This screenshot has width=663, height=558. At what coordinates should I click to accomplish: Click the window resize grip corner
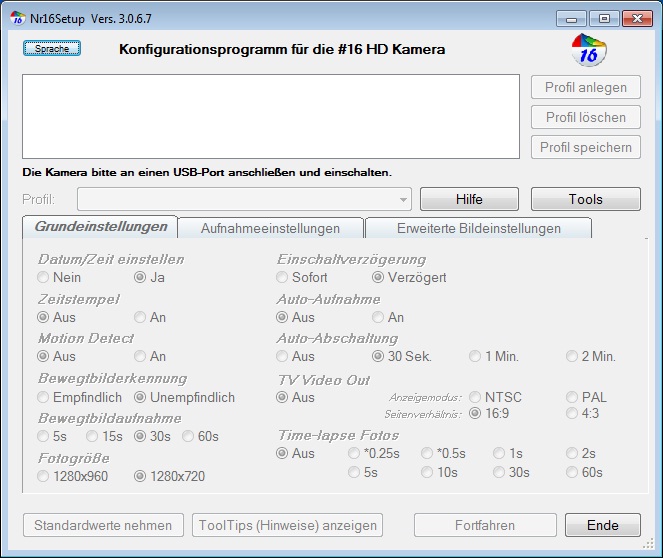(x=648, y=544)
